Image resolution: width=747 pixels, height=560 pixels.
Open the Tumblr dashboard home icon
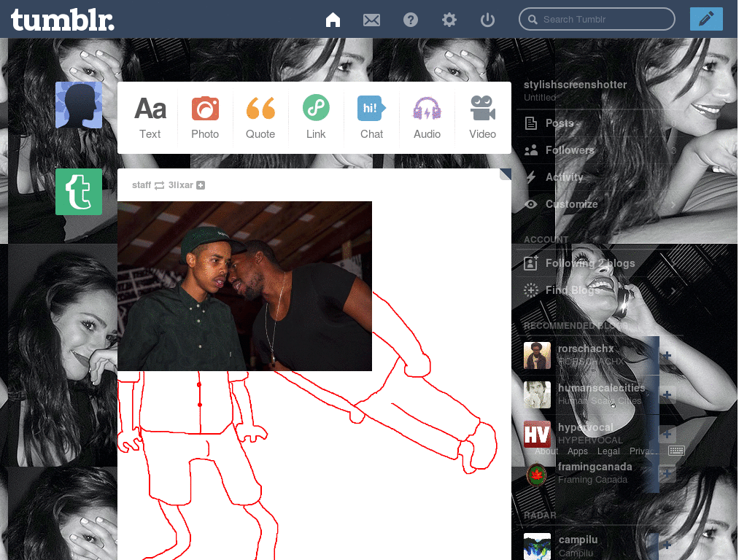pos(333,20)
